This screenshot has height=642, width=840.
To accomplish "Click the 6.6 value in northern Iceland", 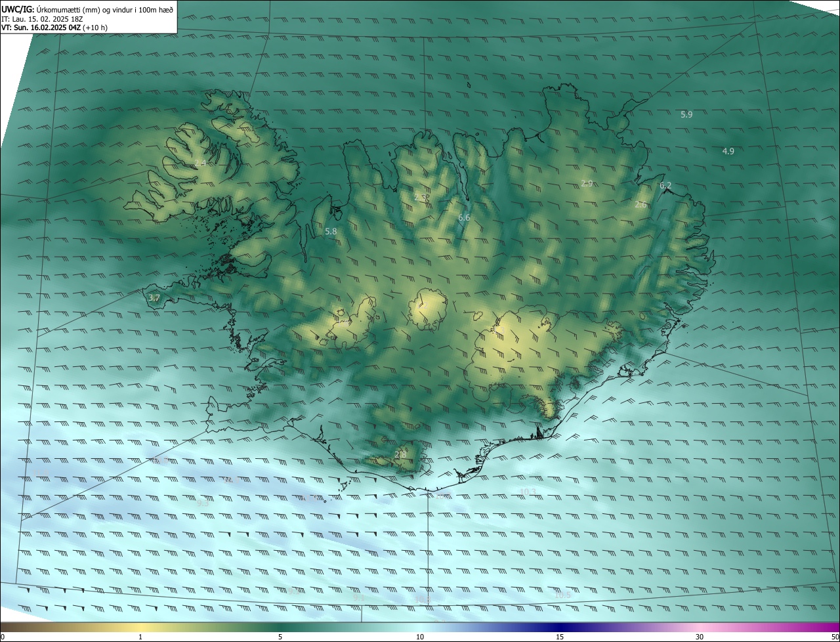I will [464, 217].
